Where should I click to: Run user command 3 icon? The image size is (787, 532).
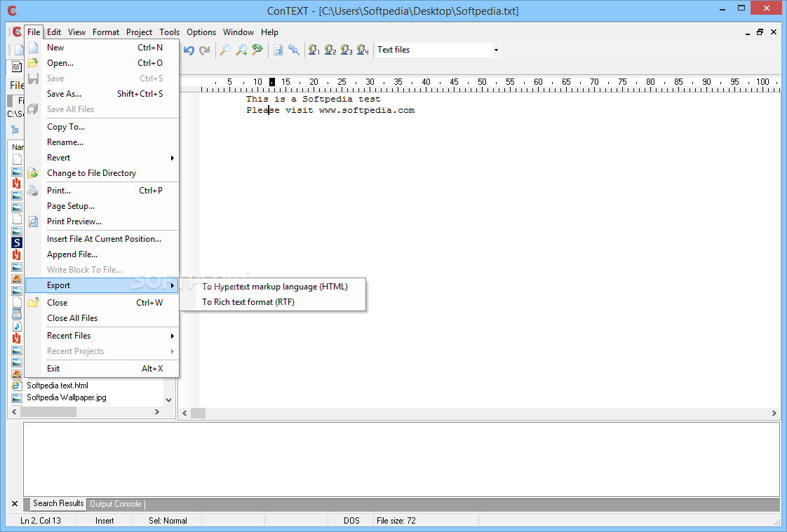(347, 50)
